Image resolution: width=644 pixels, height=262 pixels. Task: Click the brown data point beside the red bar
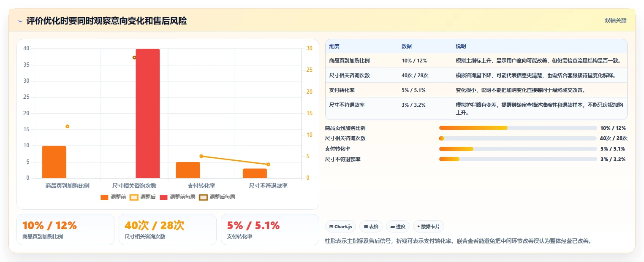coord(134,57)
